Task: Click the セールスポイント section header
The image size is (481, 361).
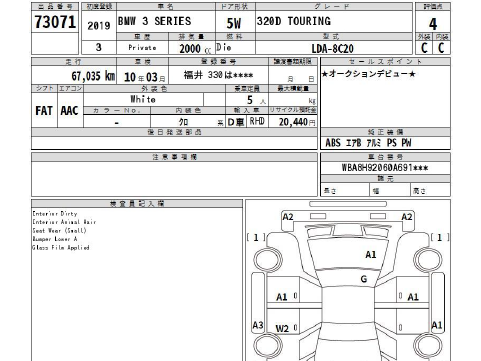Action: coord(385,61)
